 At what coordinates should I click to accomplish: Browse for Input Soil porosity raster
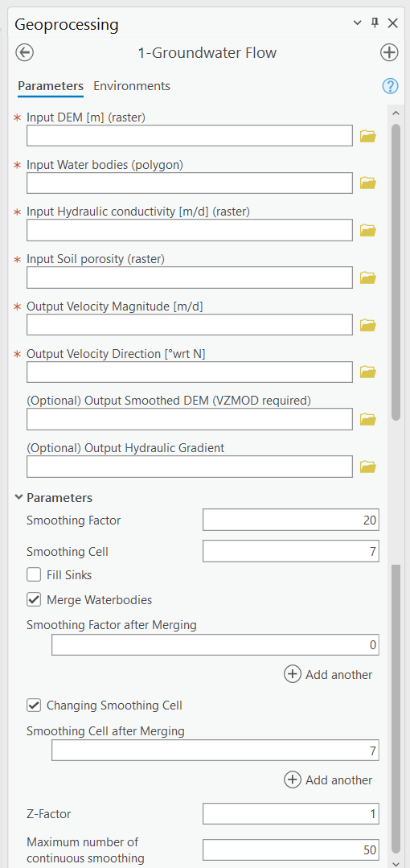click(x=368, y=278)
